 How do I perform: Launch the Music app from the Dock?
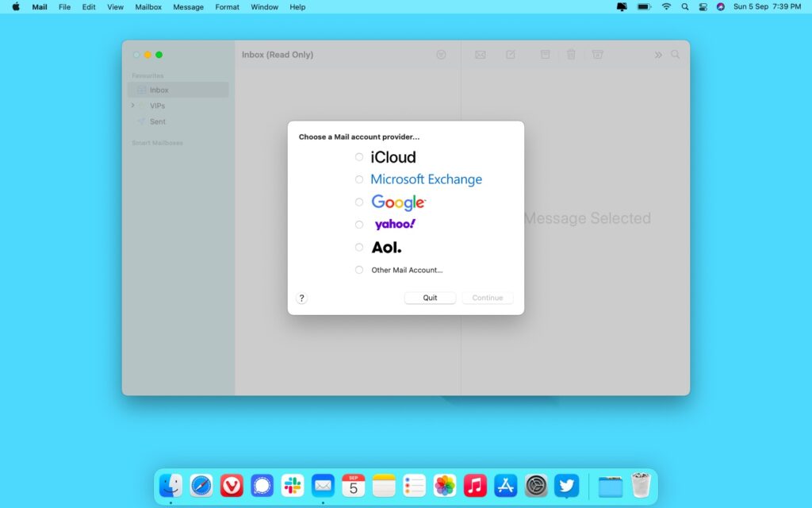475,485
